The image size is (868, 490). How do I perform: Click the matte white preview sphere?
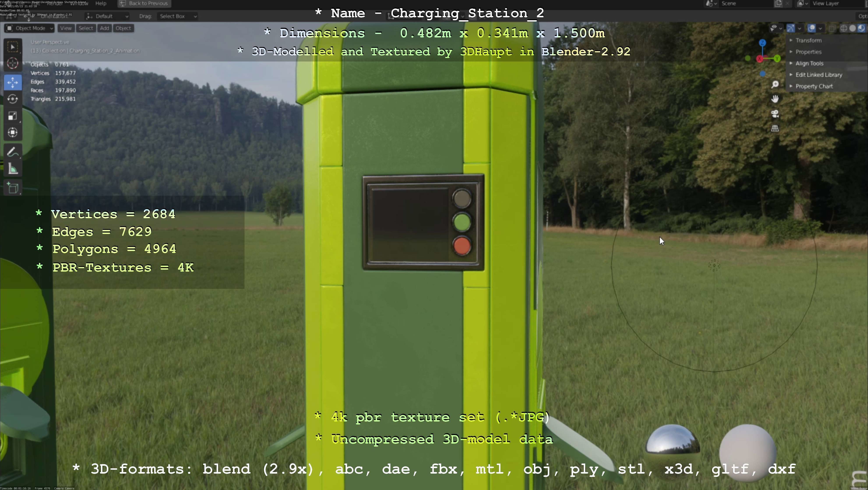pyautogui.click(x=748, y=454)
